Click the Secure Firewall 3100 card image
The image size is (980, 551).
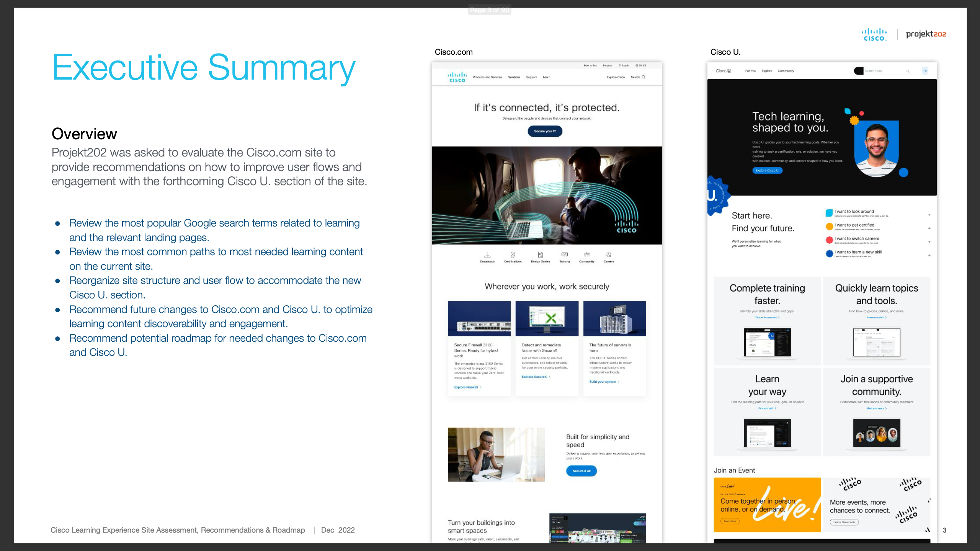click(x=479, y=318)
